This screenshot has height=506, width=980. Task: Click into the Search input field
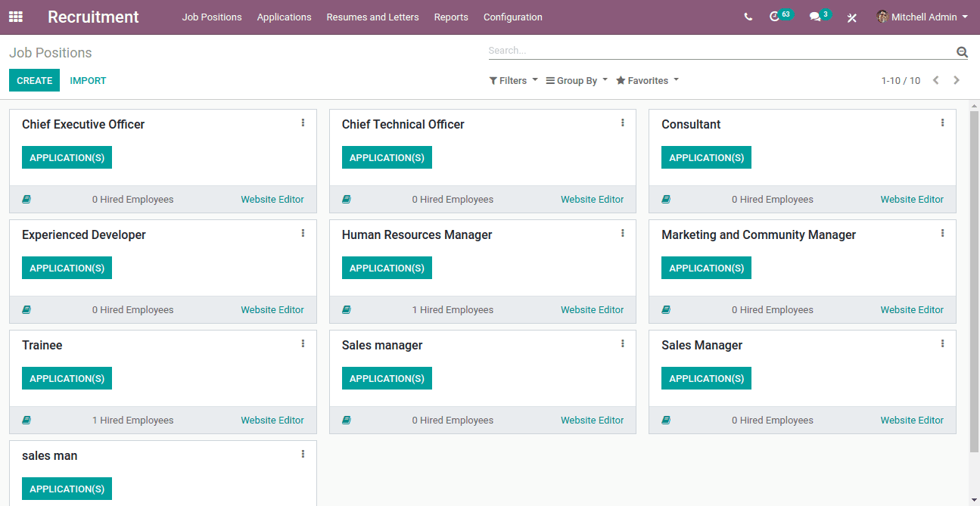[719, 51]
